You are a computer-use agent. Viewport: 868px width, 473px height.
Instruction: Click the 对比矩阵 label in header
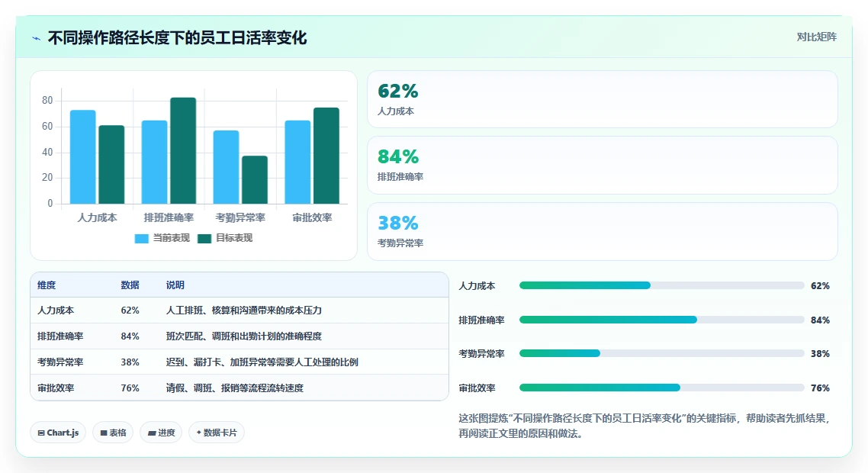[817, 37]
